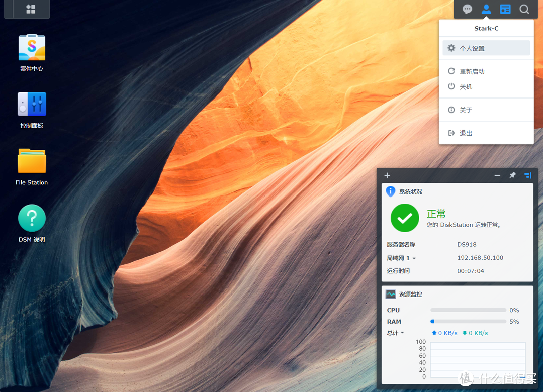Screen dimensions: 543x392
Task: Open the notifications chat bubble icon
Action: (467, 9)
